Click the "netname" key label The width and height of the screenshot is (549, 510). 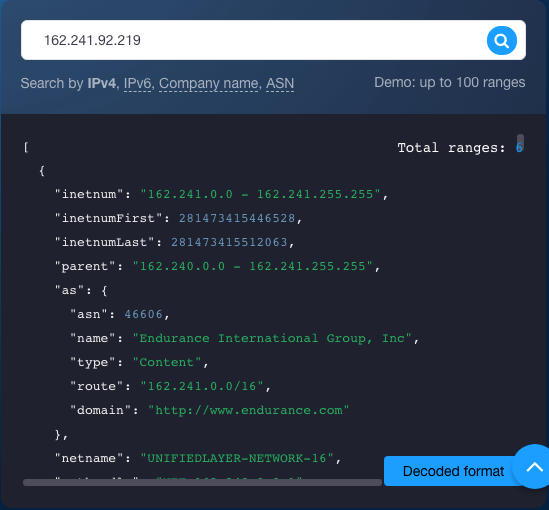89,459
